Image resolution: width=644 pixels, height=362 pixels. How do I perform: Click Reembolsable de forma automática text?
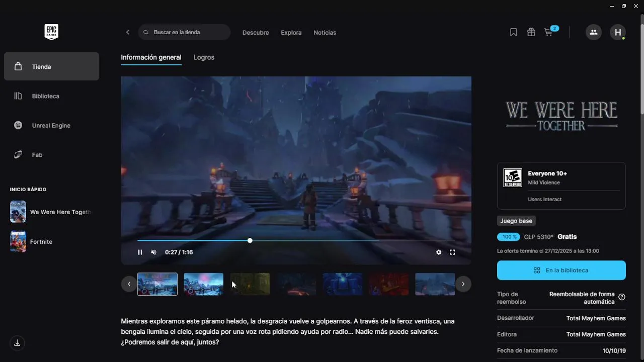coord(582,298)
